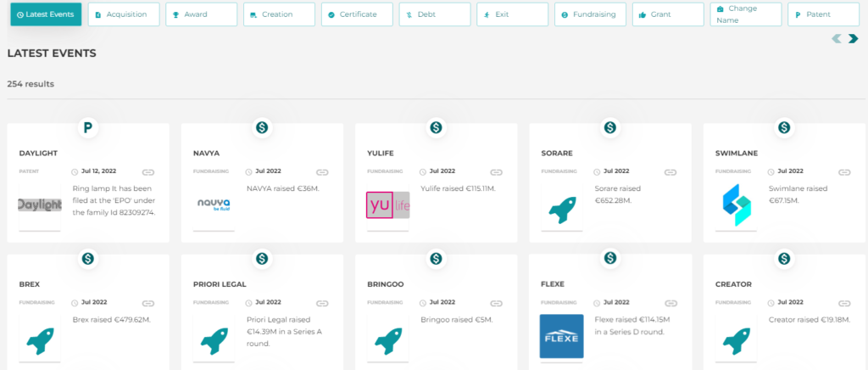The width and height of the screenshot is (868, 370).
Task: Click the 'Jul 12, 2022' date on Daylight
Action: pyautogui.click(x=98, y=171)
